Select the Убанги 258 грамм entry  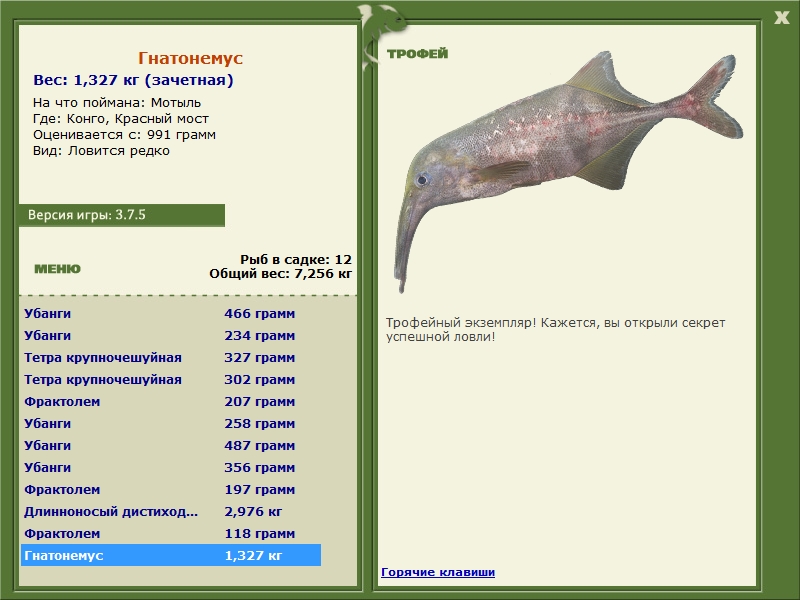(x=171, y=423)
